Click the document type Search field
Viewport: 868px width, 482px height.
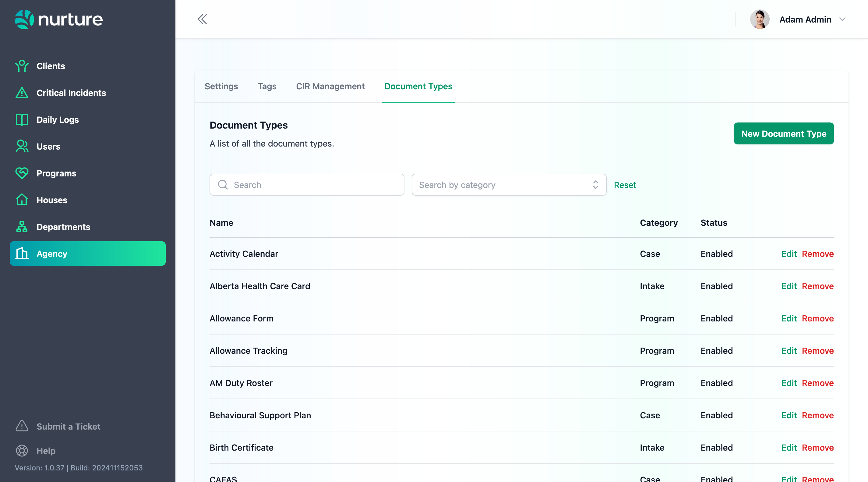(x=307, y=185)
